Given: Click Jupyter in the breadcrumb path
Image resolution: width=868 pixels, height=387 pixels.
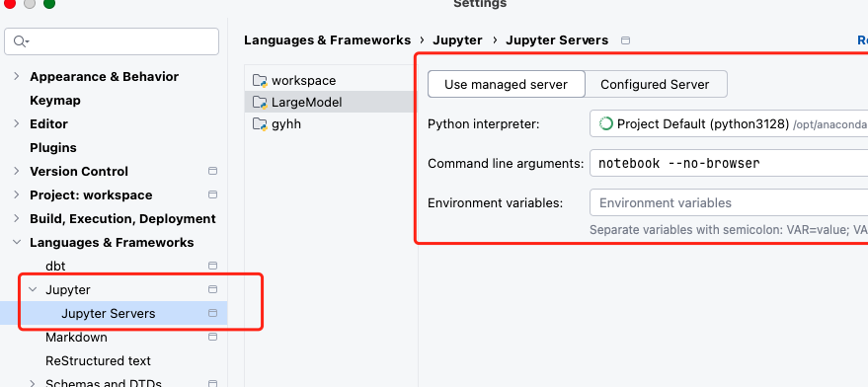Looking at the screenshot, I should 457,40.
